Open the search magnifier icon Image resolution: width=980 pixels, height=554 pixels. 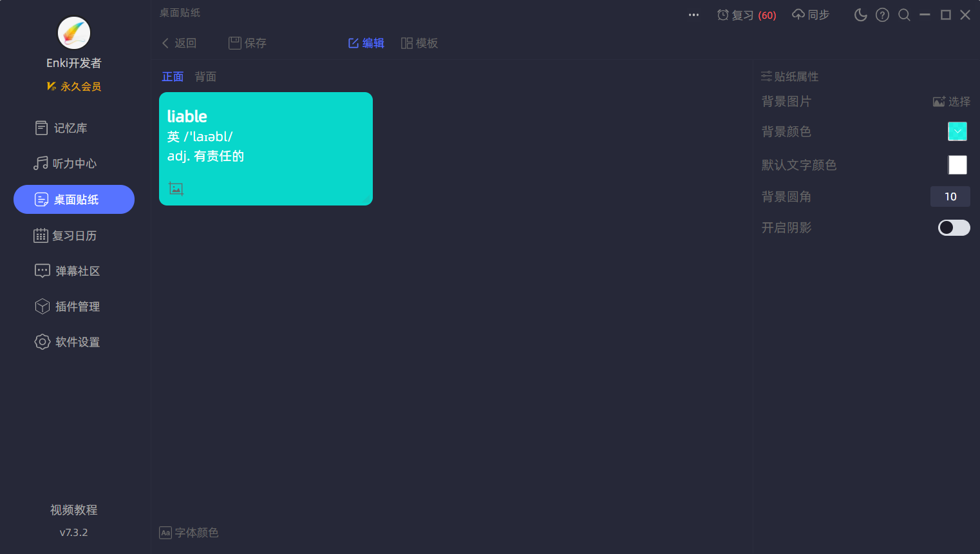[904, 15]
